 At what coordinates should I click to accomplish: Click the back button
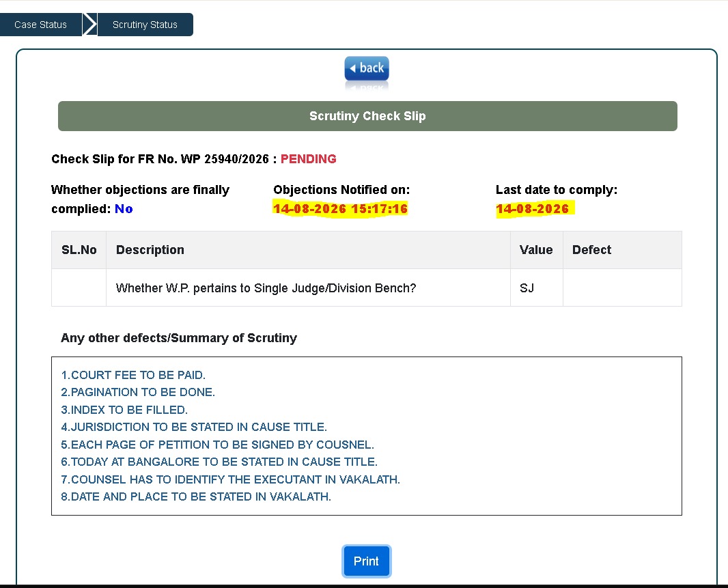pyautogui.click(x=367, y=68)
